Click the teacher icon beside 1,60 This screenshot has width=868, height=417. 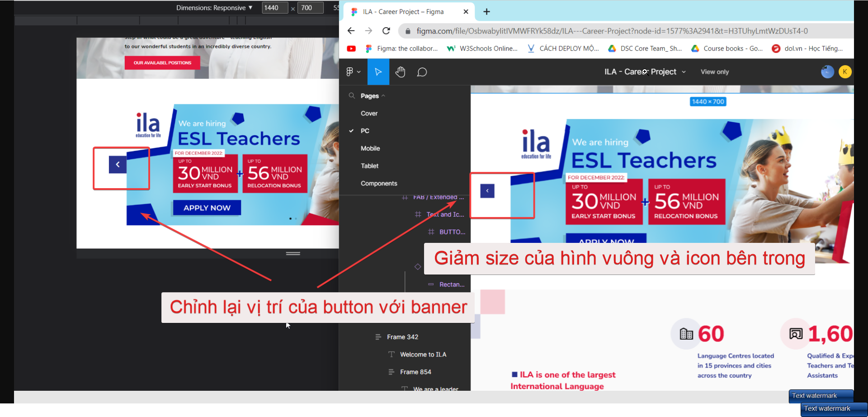click(796, 334)
